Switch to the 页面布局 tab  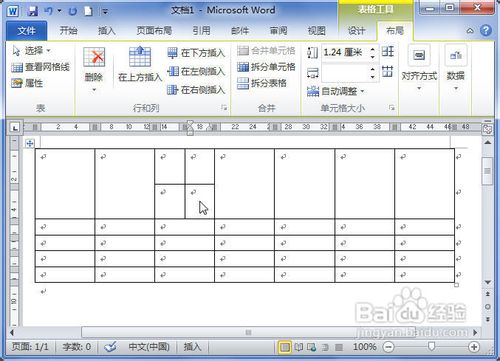click(x=154, y=31)
